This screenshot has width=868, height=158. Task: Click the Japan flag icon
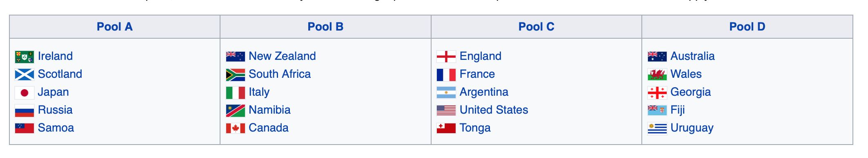click(x=24, y=92)
